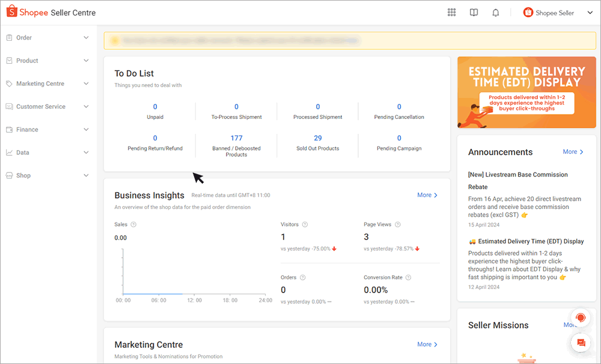Click the help icon beside Visitors
Screen dimensions: 601x364
[x=305, y=225]
